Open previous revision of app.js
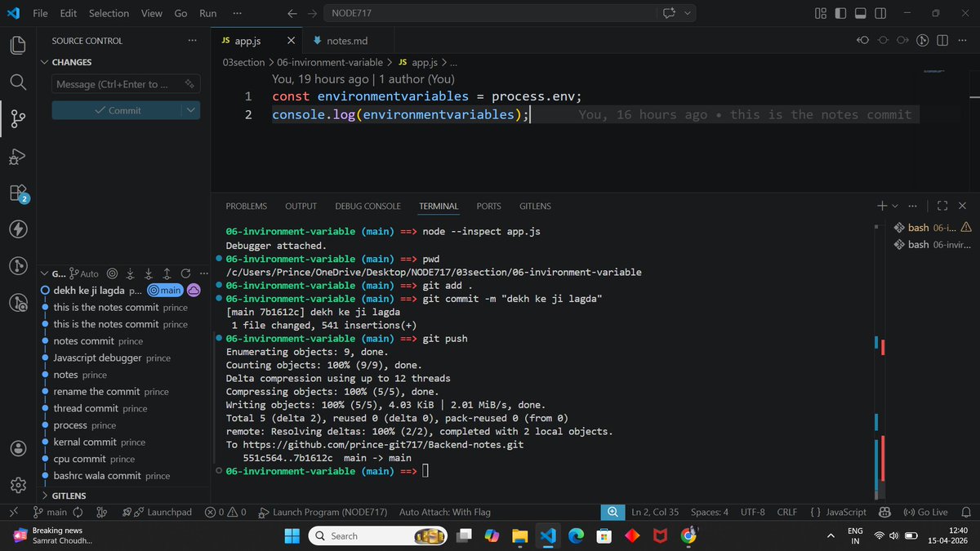 click(863, 41)
